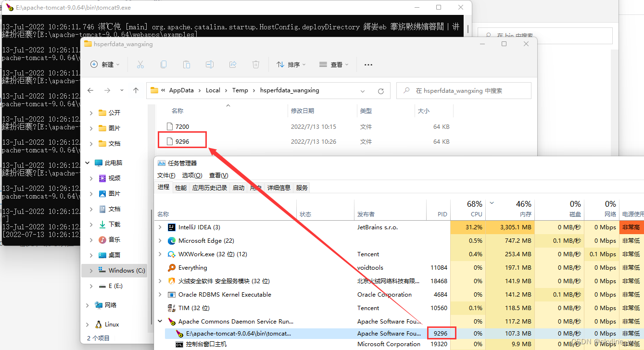This screenshot has width=644, height=350.
Task: Open recent locations chevron beside forward arrow
Action: [x=122, y=90]
